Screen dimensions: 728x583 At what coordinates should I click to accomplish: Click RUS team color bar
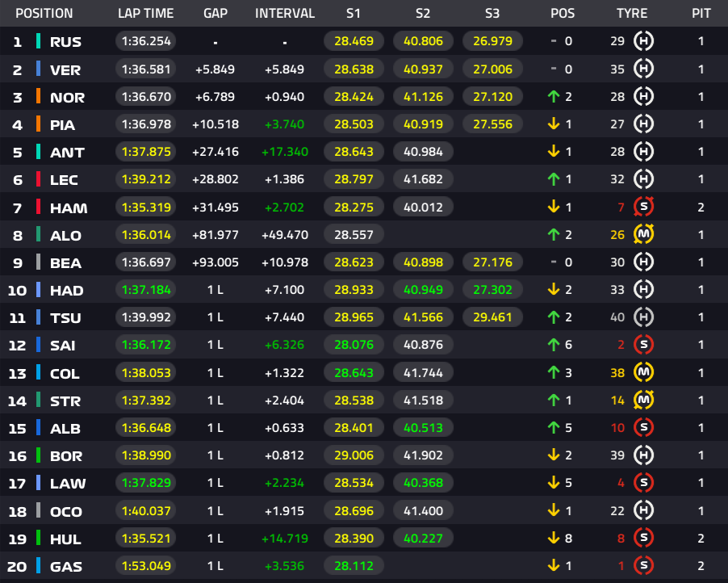pos(39,41)
